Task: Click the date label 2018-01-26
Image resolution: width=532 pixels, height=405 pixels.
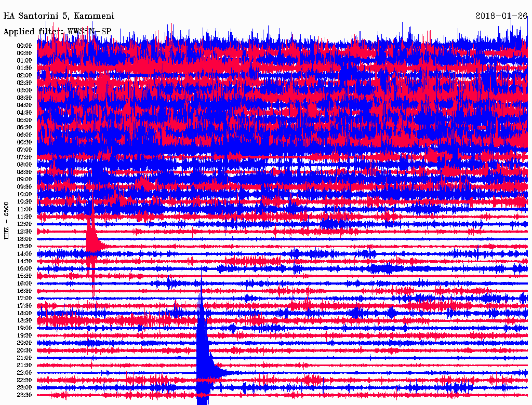Action: [501, 16]
